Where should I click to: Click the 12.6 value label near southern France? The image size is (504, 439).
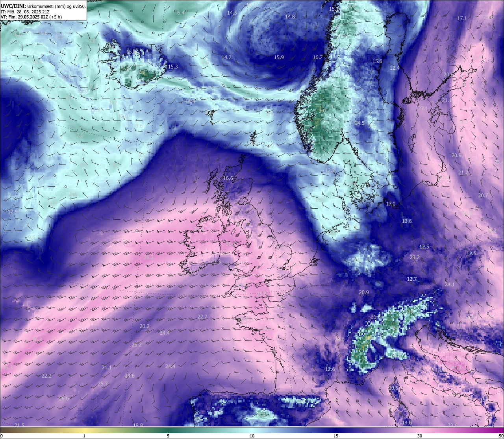tap(330, 369)
